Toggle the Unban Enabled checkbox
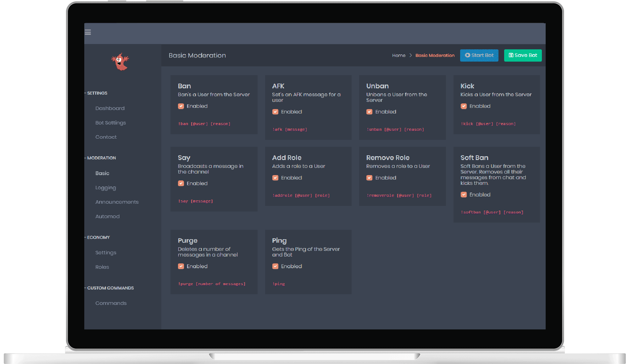Viewport: 629px width, 364px height. click(369, 112)
